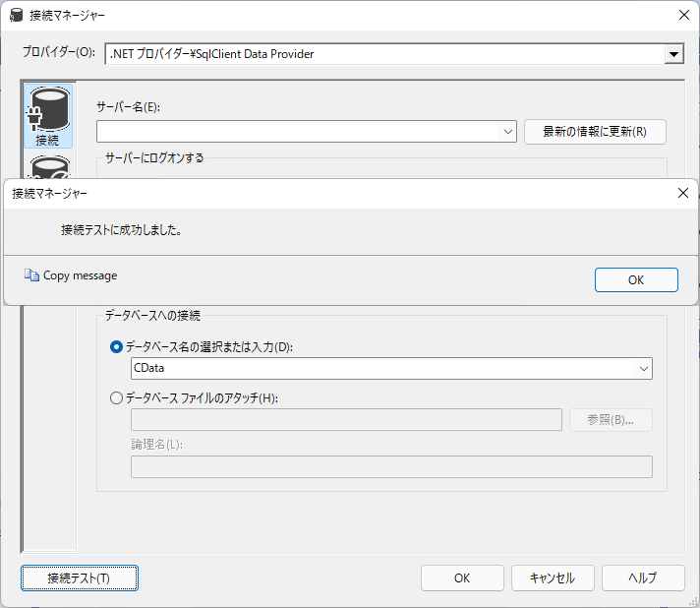Expand the プロバイダー dropdown arrow
700x608 pixels.
673,54
